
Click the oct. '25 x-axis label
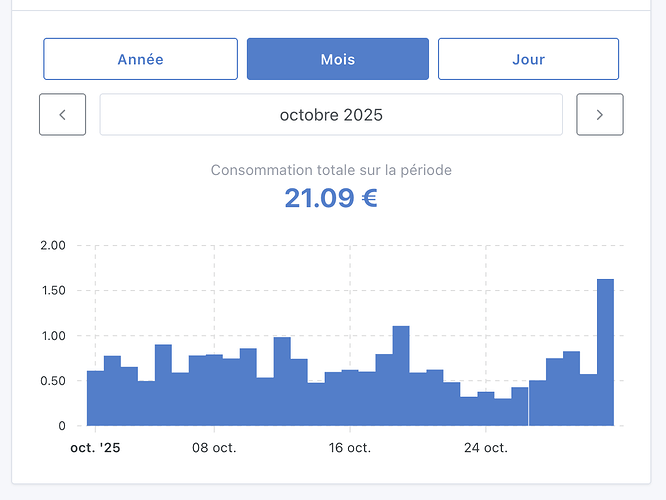(x=95, y=448)
